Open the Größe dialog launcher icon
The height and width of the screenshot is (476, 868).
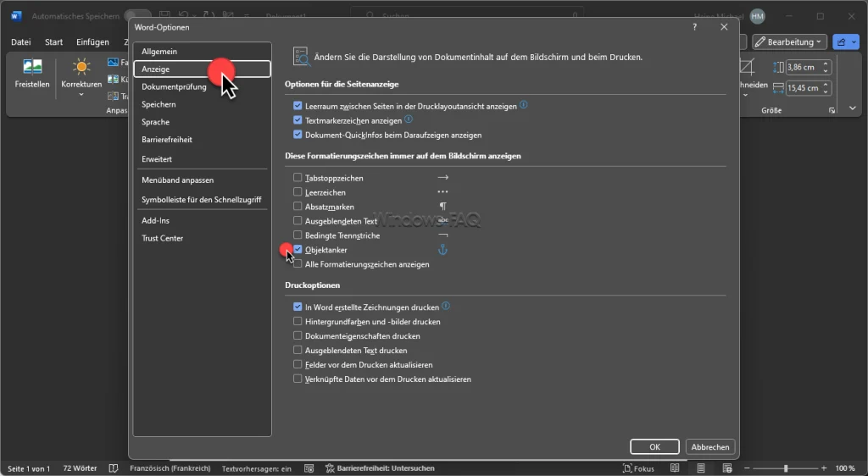(832, 111)
